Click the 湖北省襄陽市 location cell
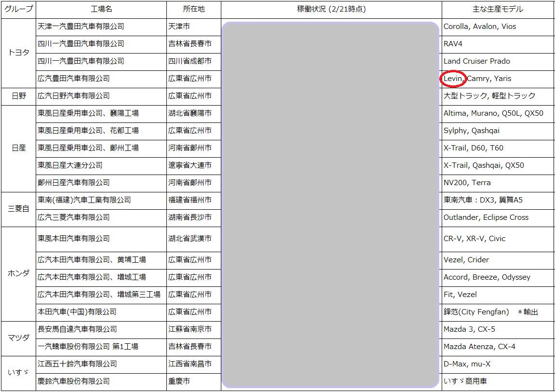The image size is (555, 392). 194,114
